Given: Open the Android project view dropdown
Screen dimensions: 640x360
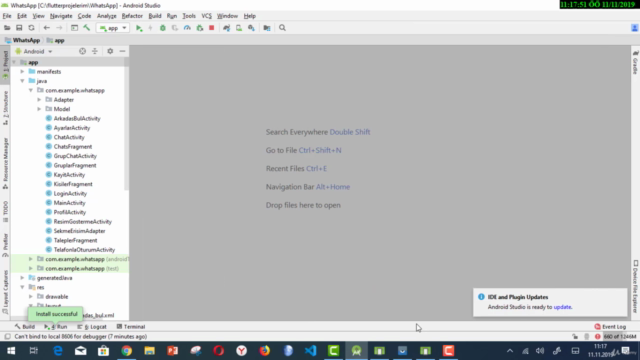Looking at the screenshot, I should point(34,51).
